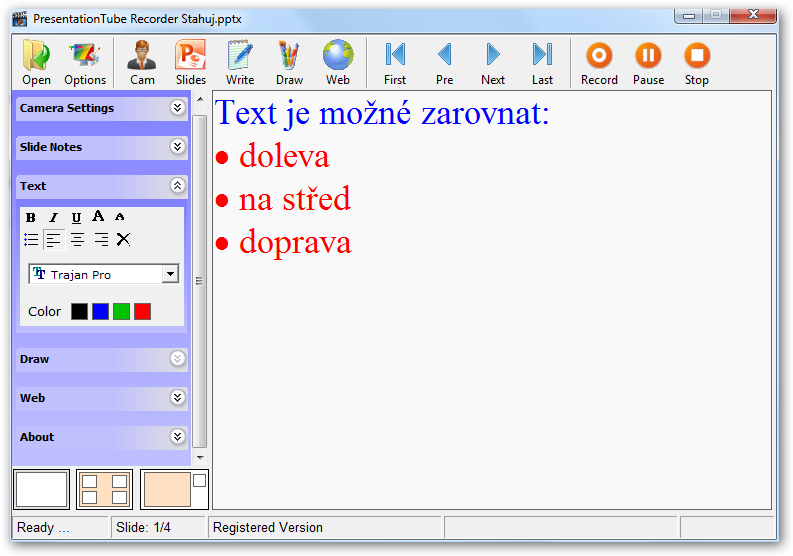
Task: Align text to the left
Action: tap(54, 239)
